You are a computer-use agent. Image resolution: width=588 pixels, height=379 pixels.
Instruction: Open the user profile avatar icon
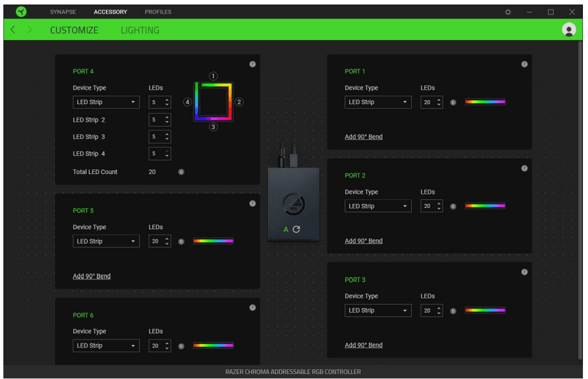pos(569,29)
